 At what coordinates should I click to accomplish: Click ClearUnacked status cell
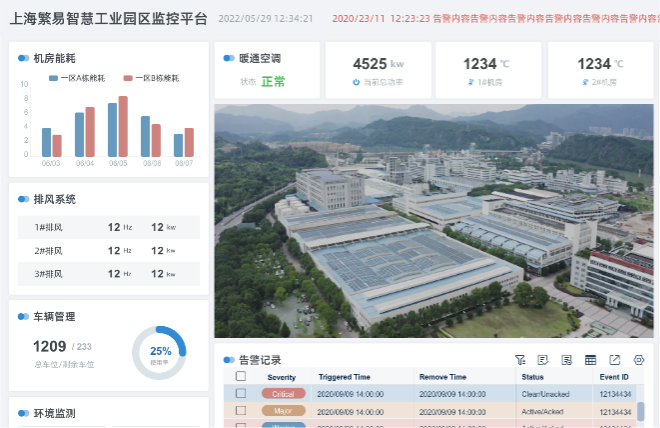pyautogui.click(x=545, y=394)
